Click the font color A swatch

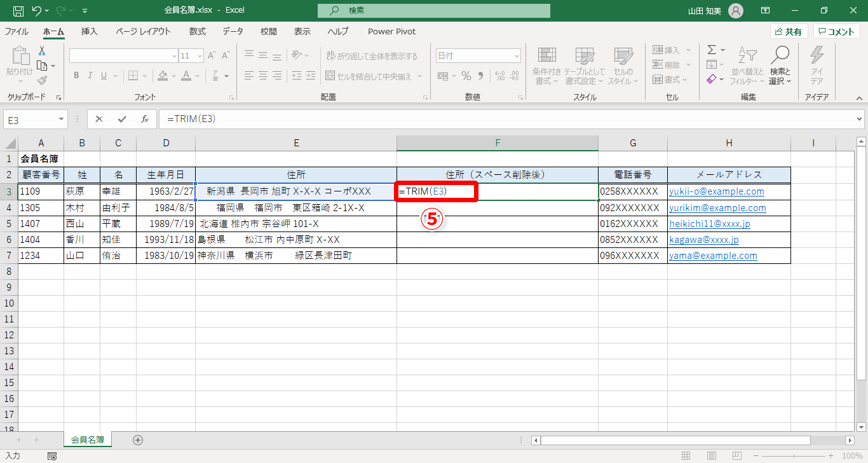coord(186,76)
